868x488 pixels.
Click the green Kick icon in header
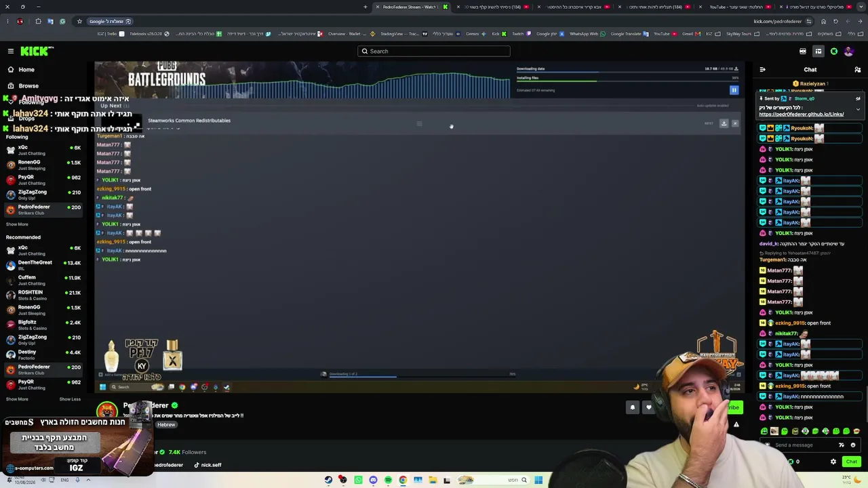click(834, 51)
